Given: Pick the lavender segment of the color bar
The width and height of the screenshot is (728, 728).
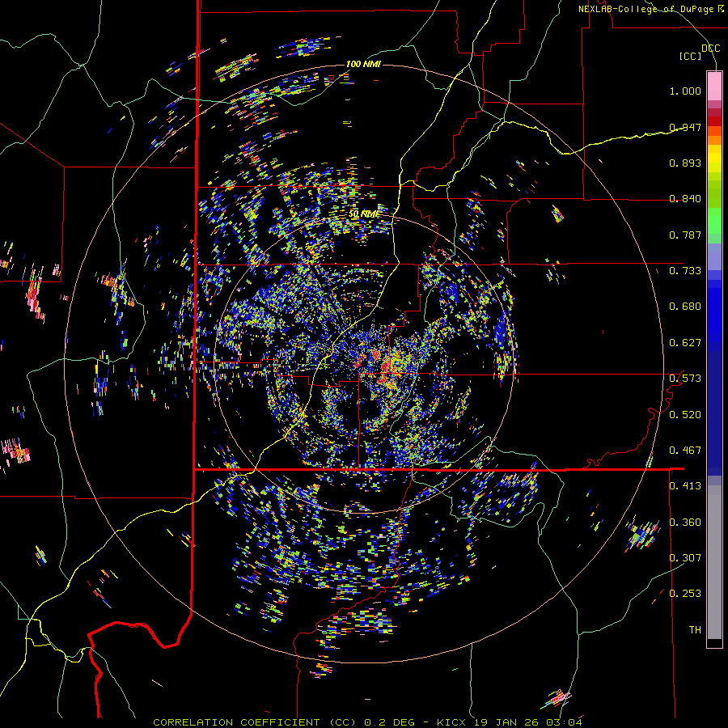Looking at the screenshot, I should pyautogui.click(x=714, y=257).
